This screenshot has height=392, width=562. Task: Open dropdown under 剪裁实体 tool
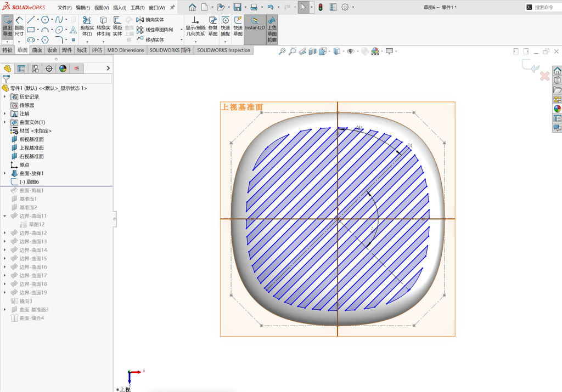87,42
